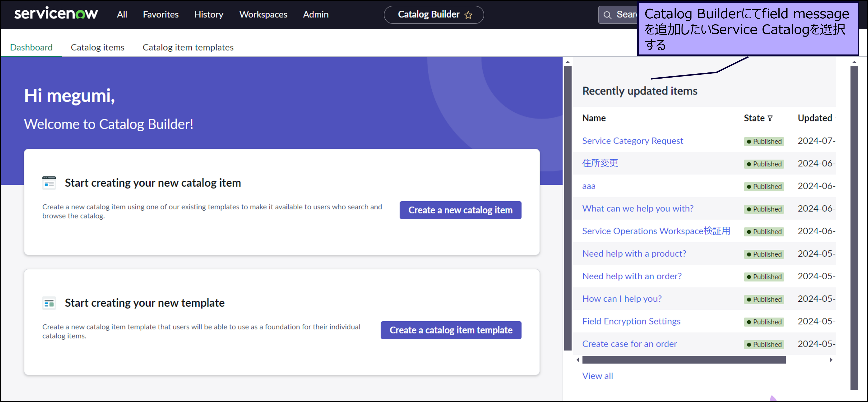Click the search magnifier icon

[607, 15]
